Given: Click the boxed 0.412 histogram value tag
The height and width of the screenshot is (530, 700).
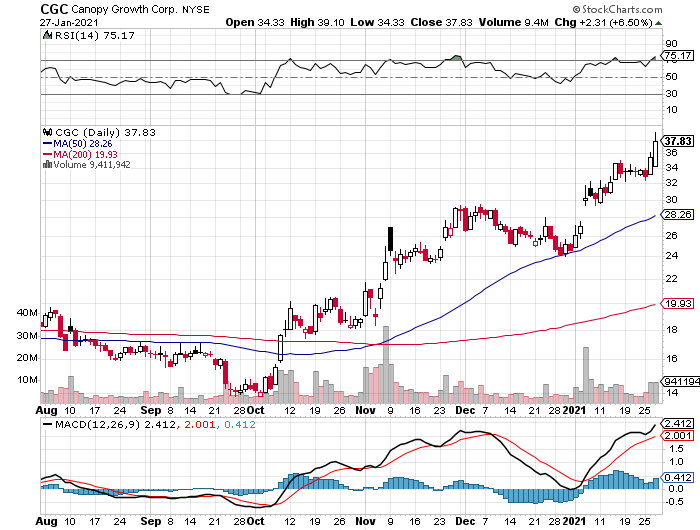Looking at the screenshot, I should (x=678, y=477).
